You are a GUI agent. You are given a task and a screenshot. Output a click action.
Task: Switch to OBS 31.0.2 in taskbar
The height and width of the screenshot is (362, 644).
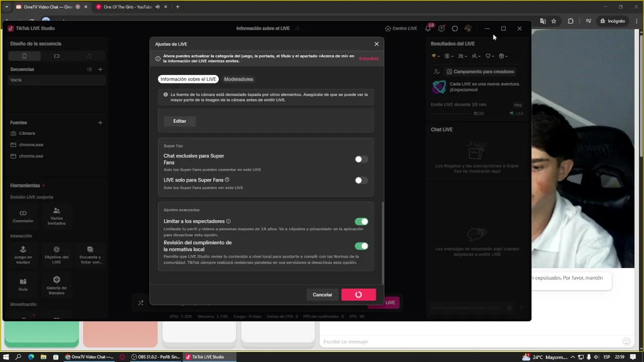[x=155, y=357]
